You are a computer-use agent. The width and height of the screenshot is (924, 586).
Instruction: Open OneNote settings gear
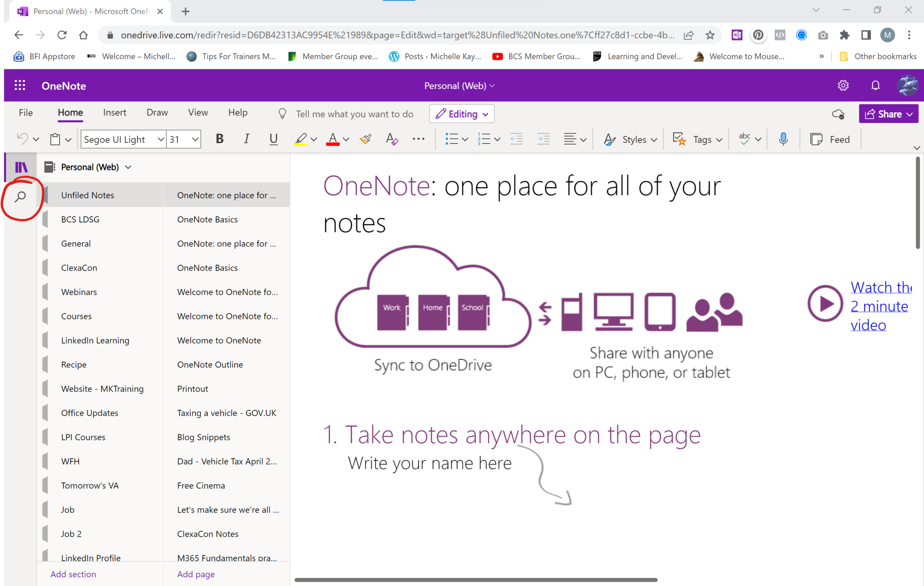843,85
